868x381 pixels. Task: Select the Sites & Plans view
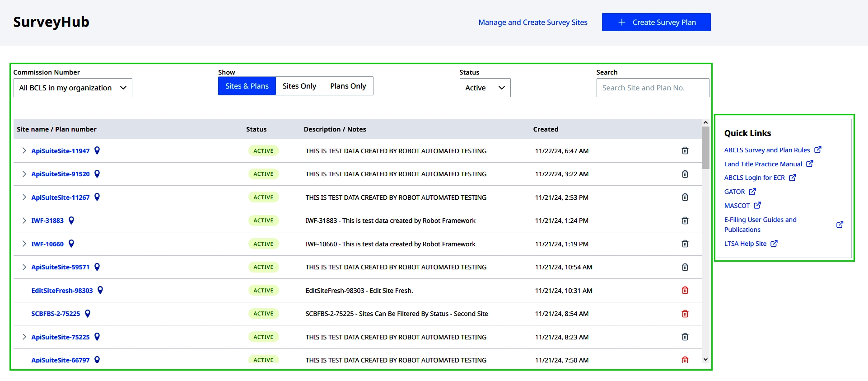[247, 86]
